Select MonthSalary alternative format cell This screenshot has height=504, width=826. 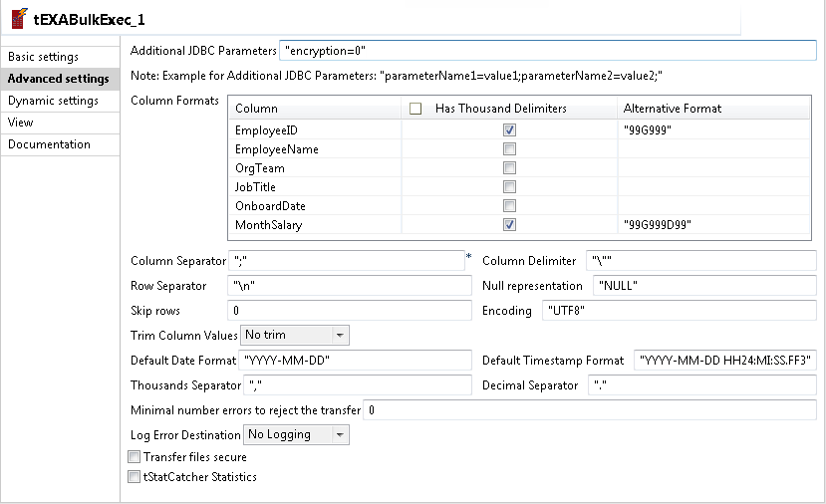click(x=712, y=225)
